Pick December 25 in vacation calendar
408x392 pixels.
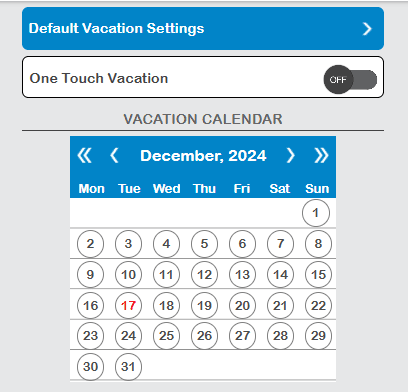pos(166,336)
